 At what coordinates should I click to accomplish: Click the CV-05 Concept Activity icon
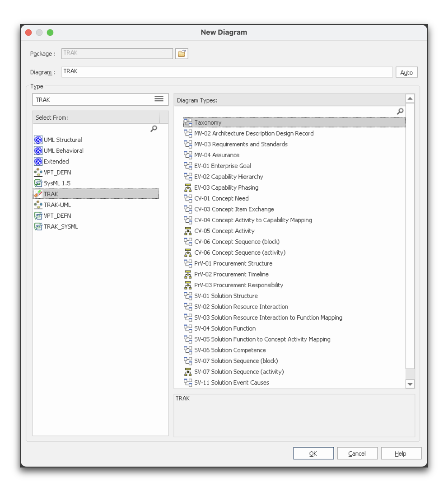point(188,231)
